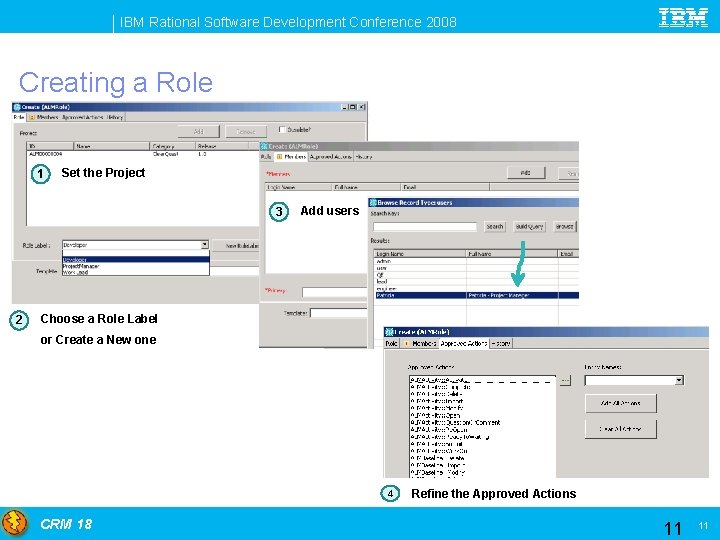Click the Build Query button
Screen dimensions: 720x540
coord(529,226)
